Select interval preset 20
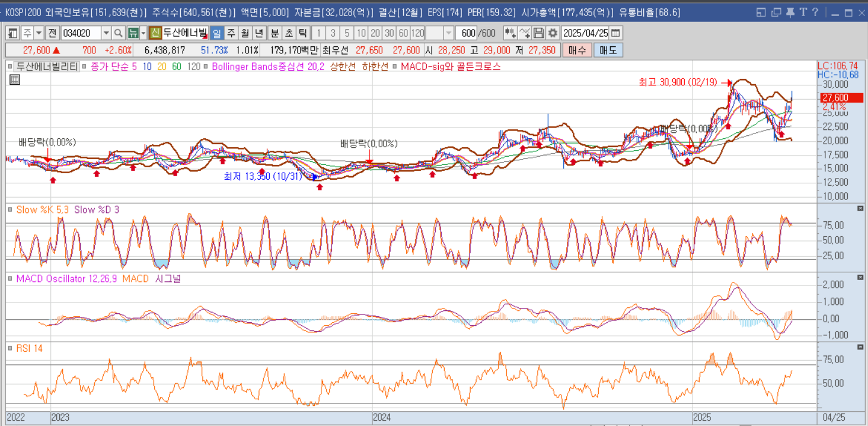The image size is (868, 426). pyautogui.click(x=375, y=33)
